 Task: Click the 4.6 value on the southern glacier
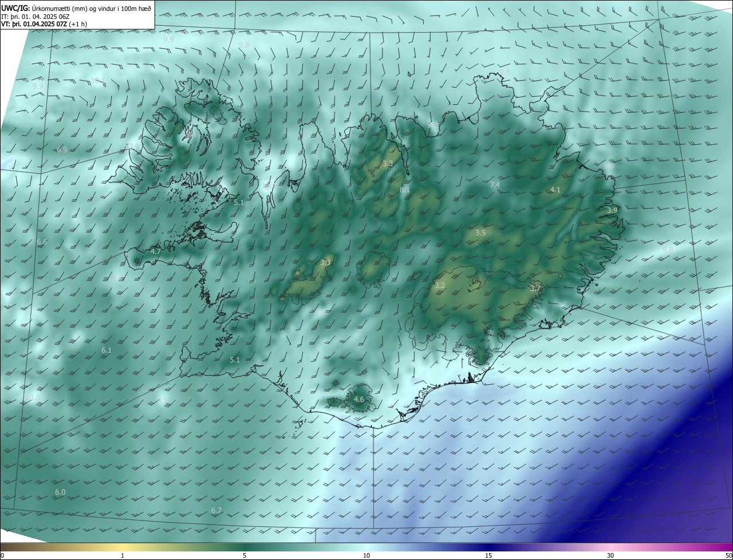(x=359, y=399)
